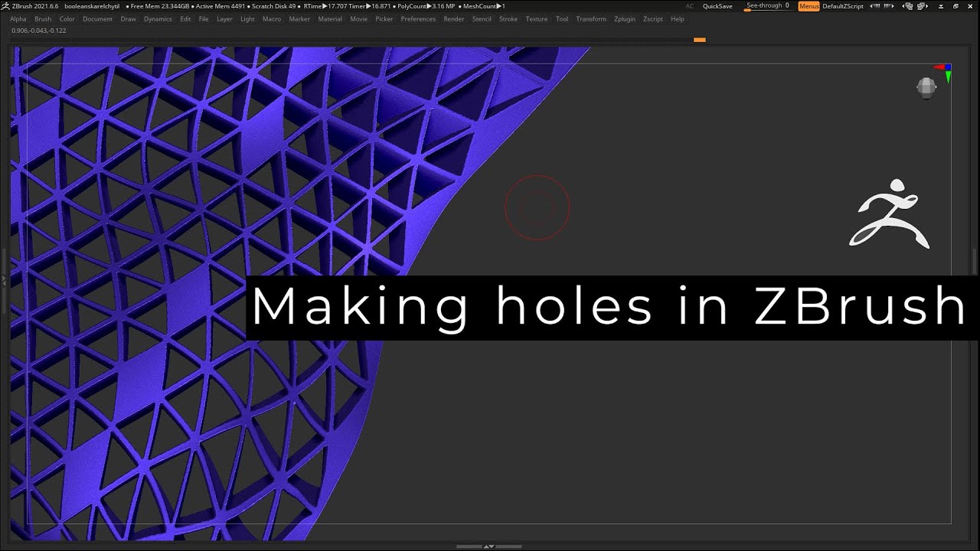980x551 pixels.
Task: Click the 'booleanskarelchytil' project name text
Action: click(92, 6)
